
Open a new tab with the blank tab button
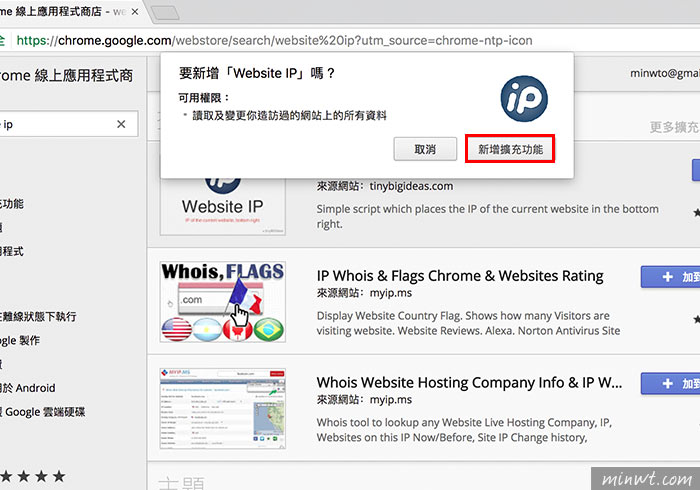[x=165, y=13]
